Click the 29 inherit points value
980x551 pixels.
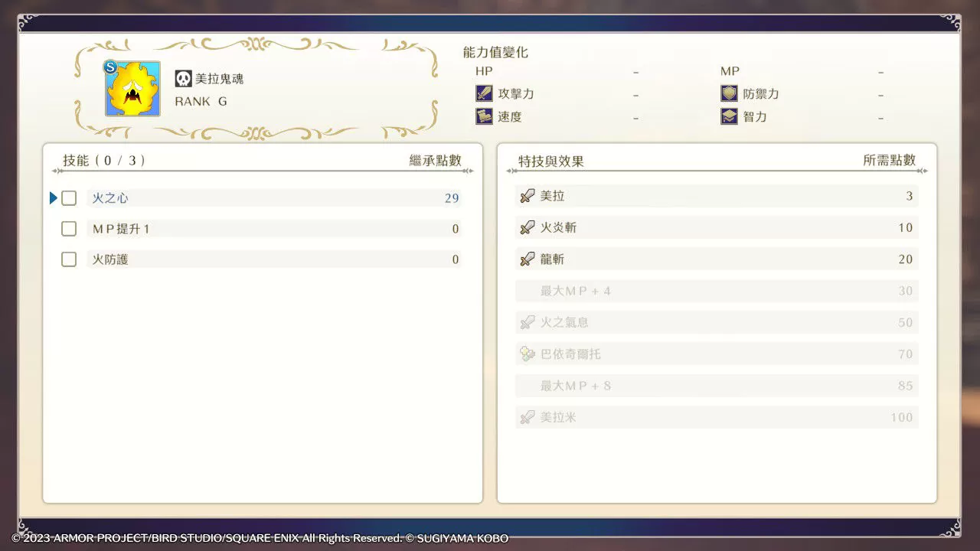click(452, 198)
